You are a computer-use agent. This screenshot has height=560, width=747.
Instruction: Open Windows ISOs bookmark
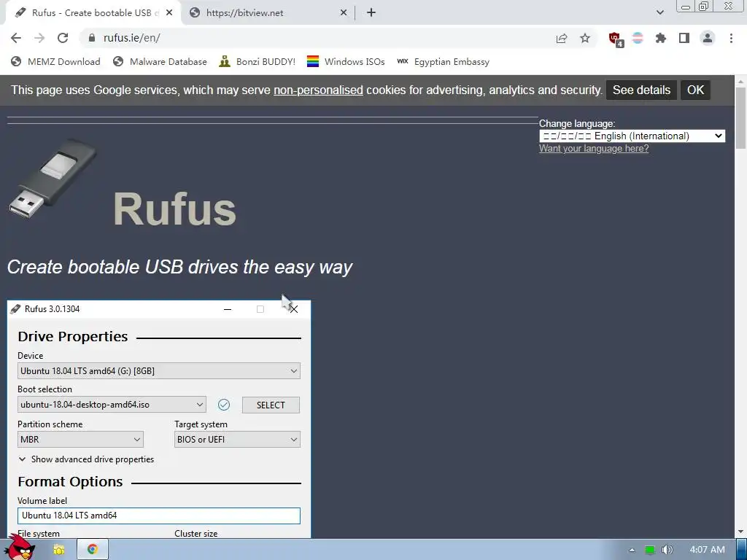point(346,62)
